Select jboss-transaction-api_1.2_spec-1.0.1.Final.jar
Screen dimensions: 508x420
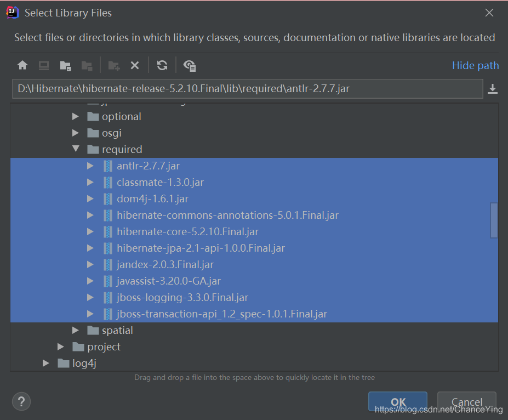(254, 314)
